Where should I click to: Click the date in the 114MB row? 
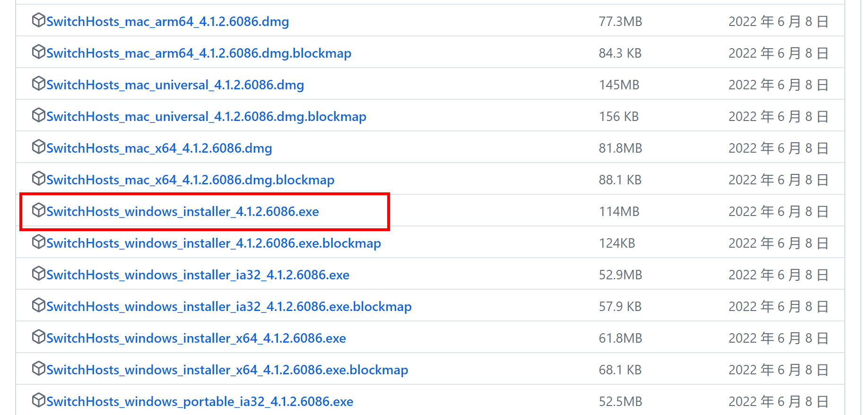click(779, 212)
